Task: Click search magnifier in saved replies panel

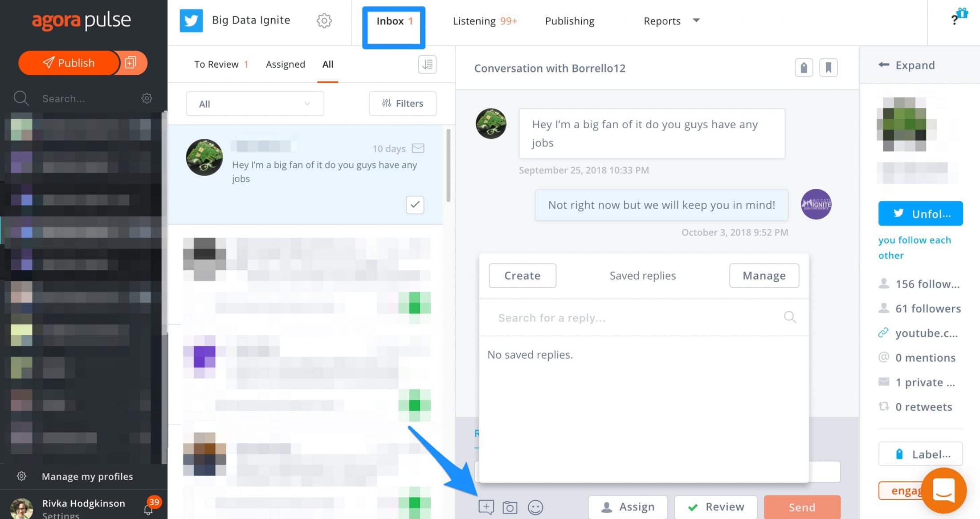Action: 790,317
